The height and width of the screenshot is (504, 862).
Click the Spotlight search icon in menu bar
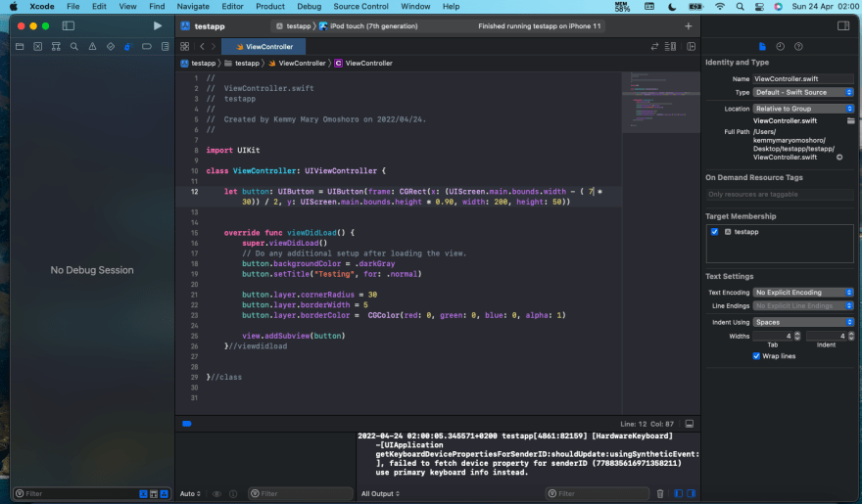coord(740,7)
